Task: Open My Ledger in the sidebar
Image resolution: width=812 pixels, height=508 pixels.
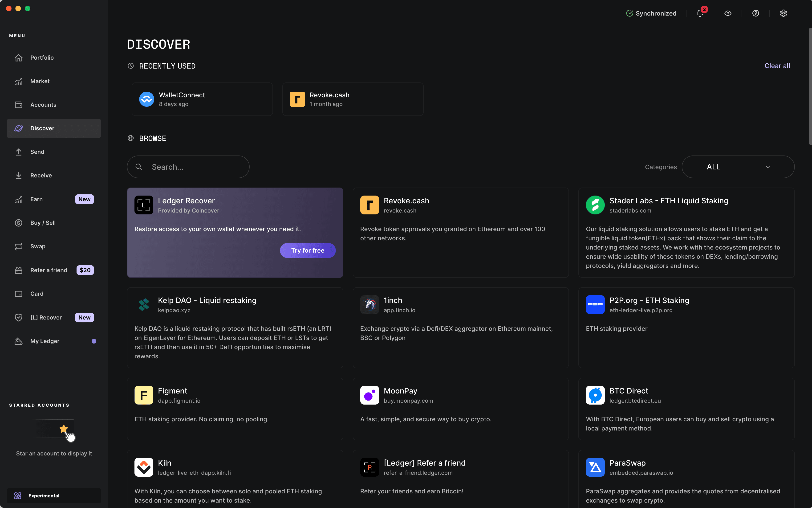Action: pos(54,341)
